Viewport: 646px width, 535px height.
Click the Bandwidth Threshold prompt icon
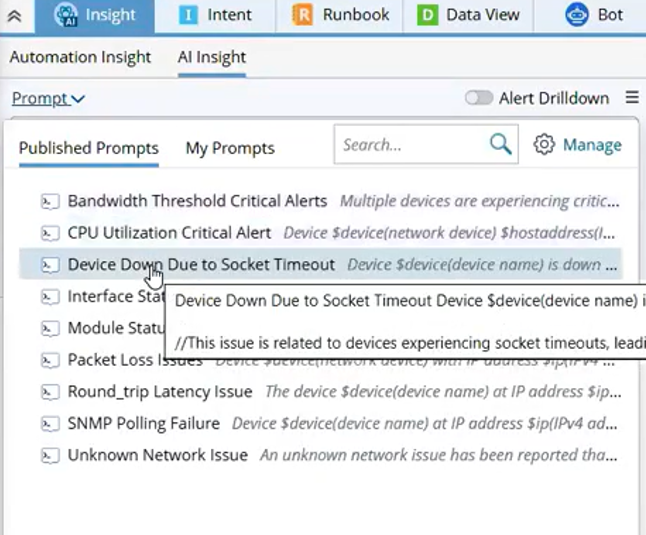pos(49,201)
